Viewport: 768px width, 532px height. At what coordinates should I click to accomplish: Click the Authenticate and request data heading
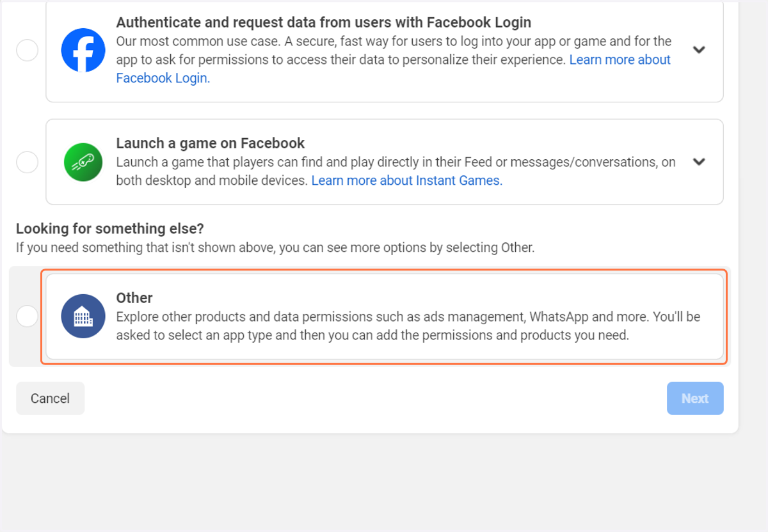click(324, 22)
